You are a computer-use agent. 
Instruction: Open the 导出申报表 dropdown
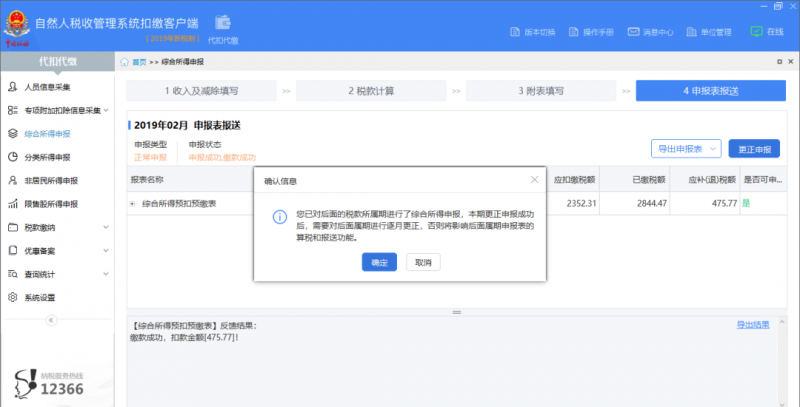click(686, 149)
